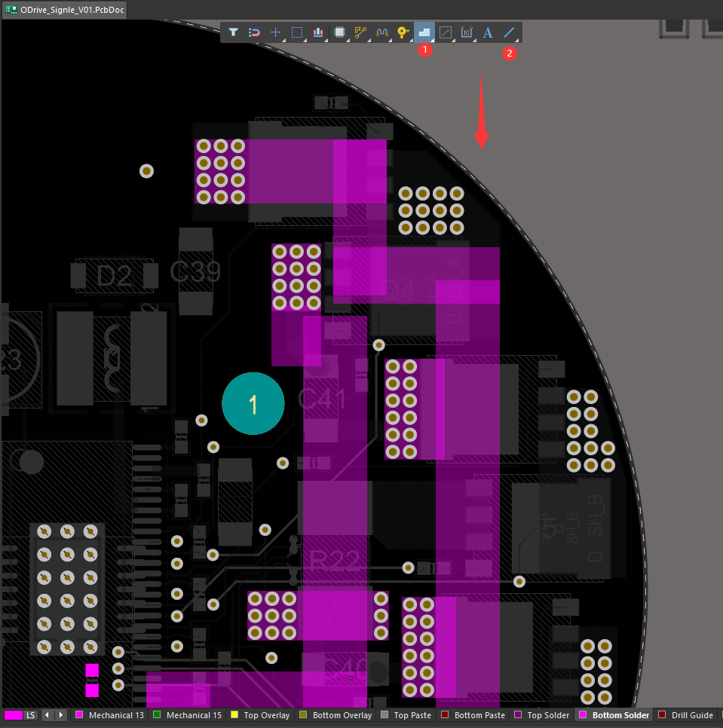
Task: Open the Align Objects tool
Action: [x=318, y=32]
